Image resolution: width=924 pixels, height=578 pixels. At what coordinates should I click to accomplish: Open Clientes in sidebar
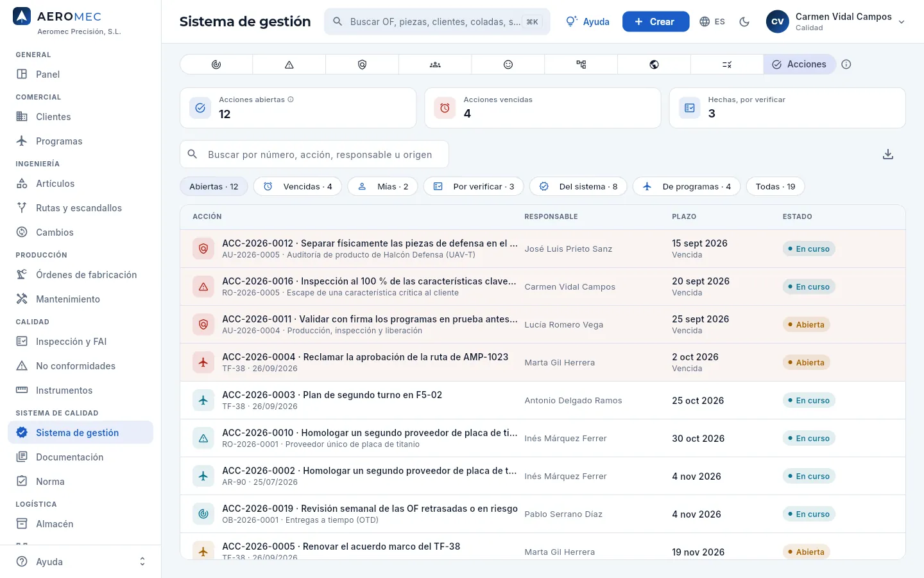click(x=80, y=117)
